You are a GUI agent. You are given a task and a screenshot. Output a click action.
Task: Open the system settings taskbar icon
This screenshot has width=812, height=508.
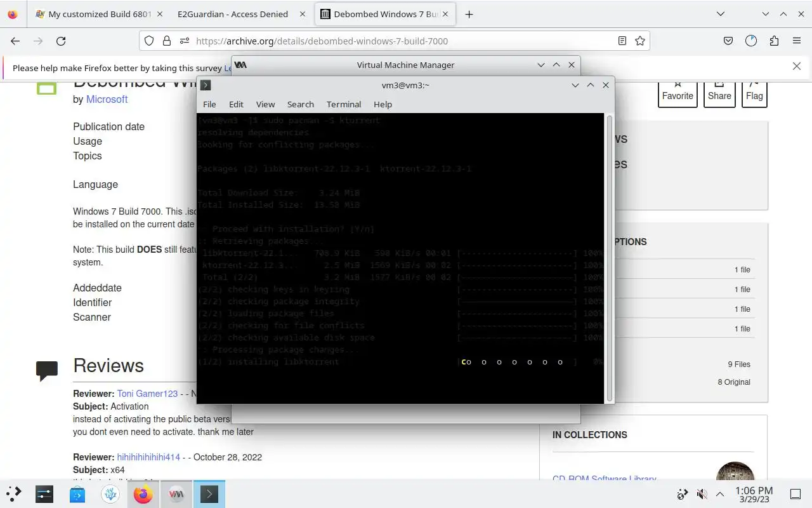point(44,493)
